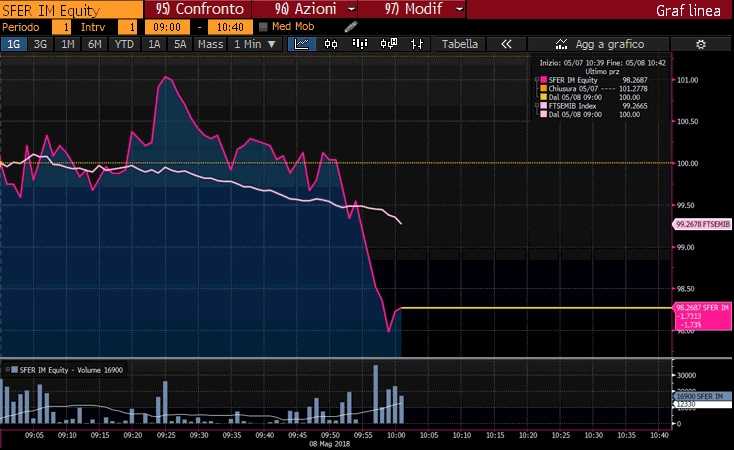
Task: Click the collapse double-chevron button
Action: [x=506, y=44]
